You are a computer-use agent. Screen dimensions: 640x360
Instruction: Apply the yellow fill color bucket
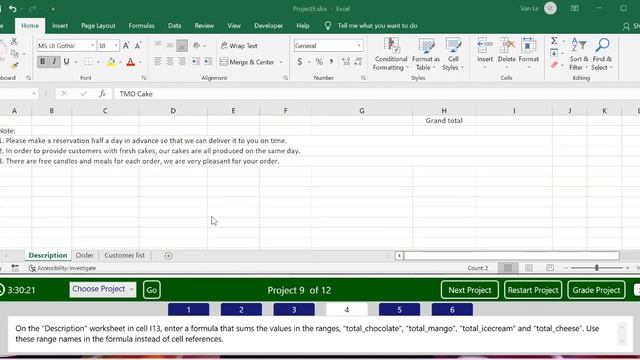click(111, 62)
